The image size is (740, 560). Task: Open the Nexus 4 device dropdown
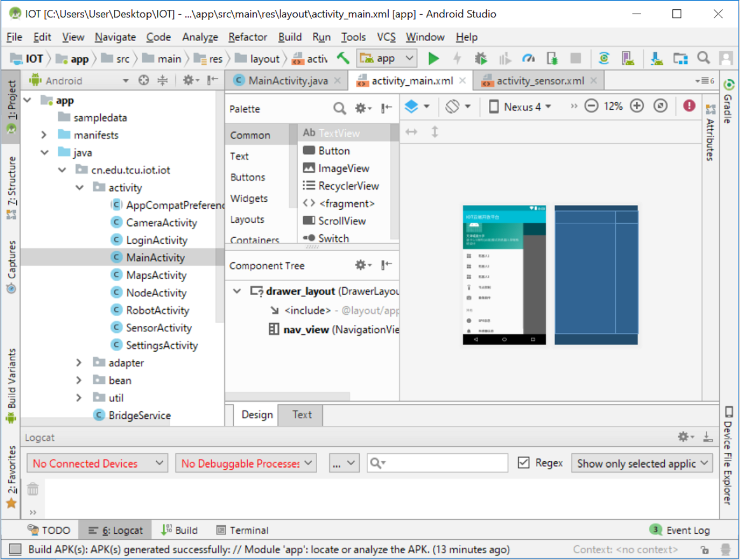pos(520,106)
